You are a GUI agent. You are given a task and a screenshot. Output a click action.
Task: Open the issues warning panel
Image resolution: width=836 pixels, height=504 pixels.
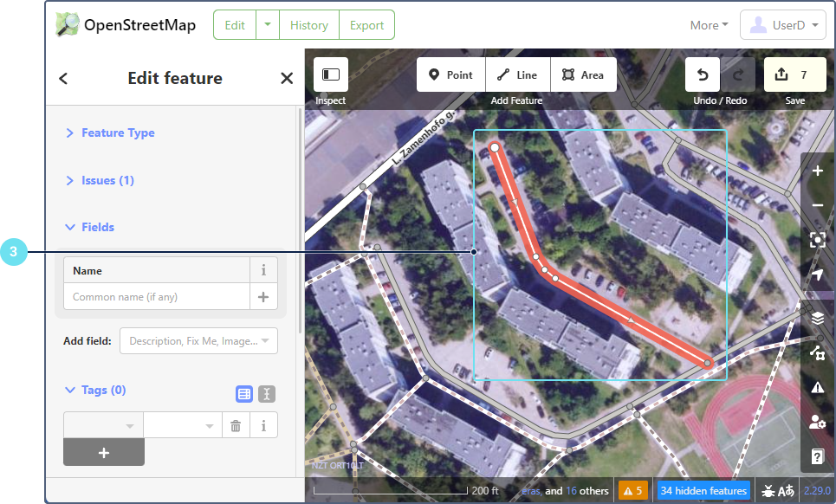pyautogui.click(x=818, y=387)
